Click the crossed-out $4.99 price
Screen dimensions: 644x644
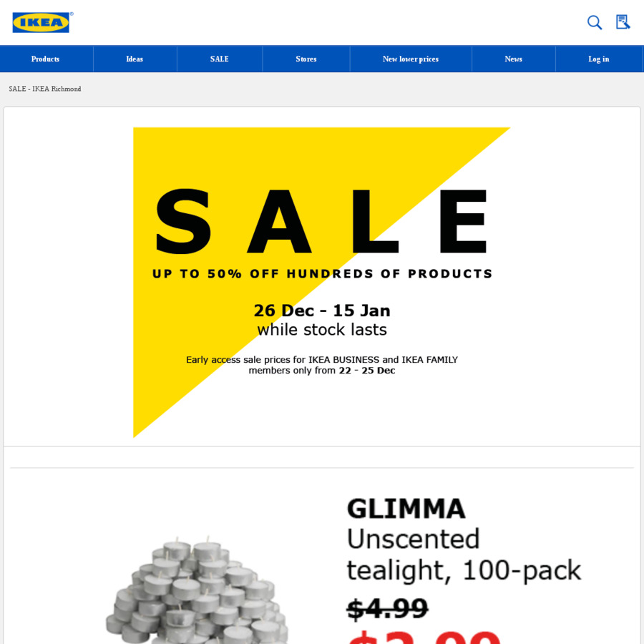(x=387, y=608)
